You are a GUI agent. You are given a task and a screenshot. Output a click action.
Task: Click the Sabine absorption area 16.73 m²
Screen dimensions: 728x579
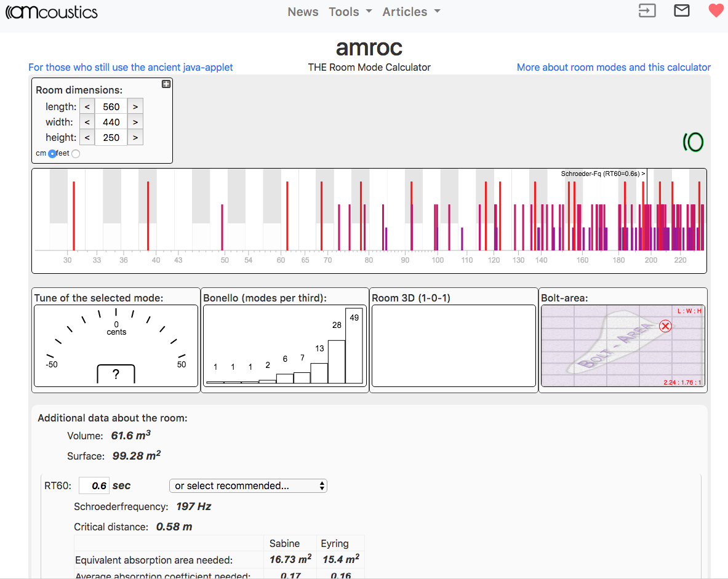pyautogui.click(x=290, y=559)
